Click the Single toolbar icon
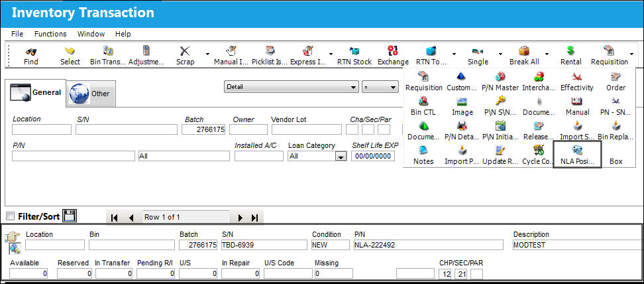The width and height of the screenshot is (644, 284). click(x=478, y=51)
